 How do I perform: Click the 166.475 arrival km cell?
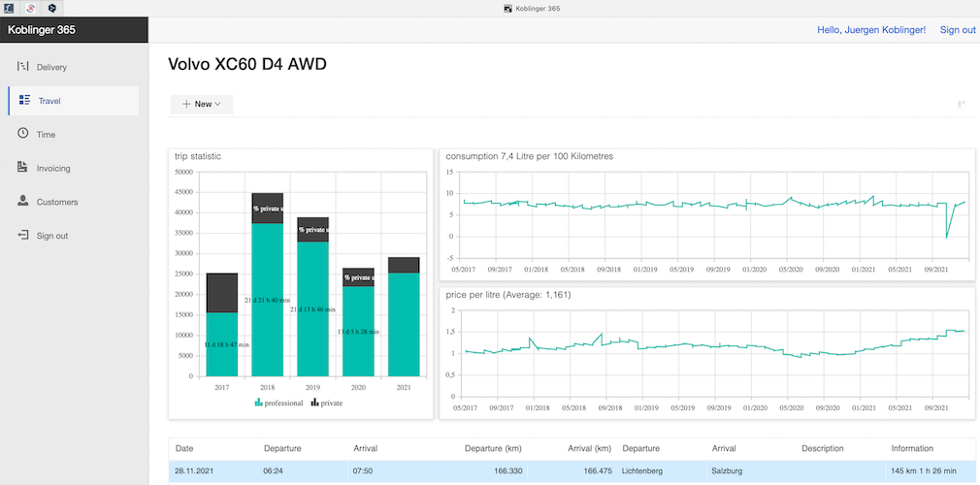pos(597,470)
